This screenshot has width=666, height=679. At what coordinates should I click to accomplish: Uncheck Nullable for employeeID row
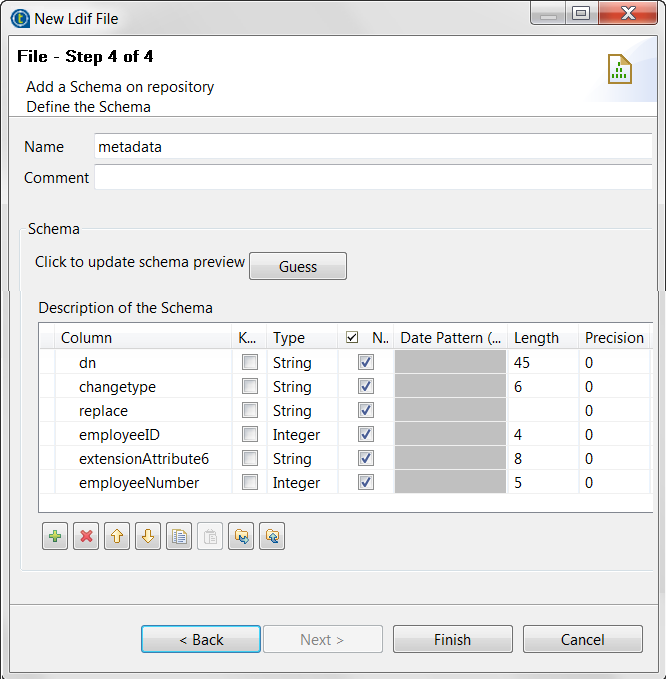(x=366, y=434)
